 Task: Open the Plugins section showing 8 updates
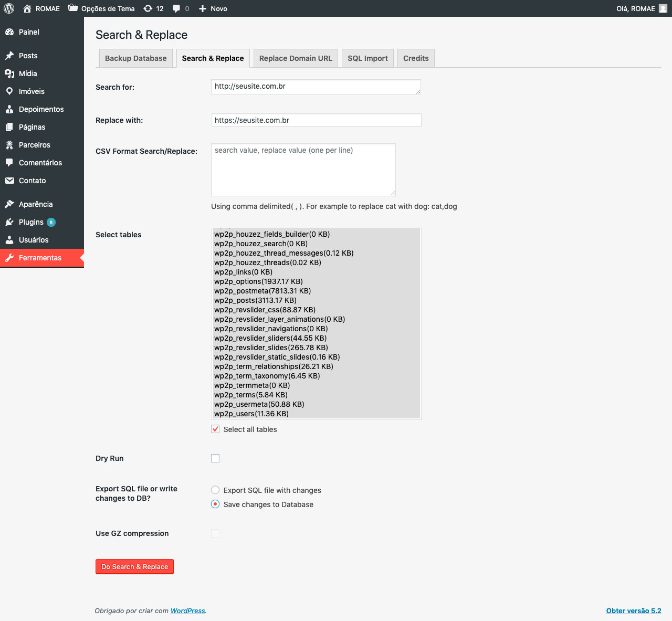coord(30,222)
